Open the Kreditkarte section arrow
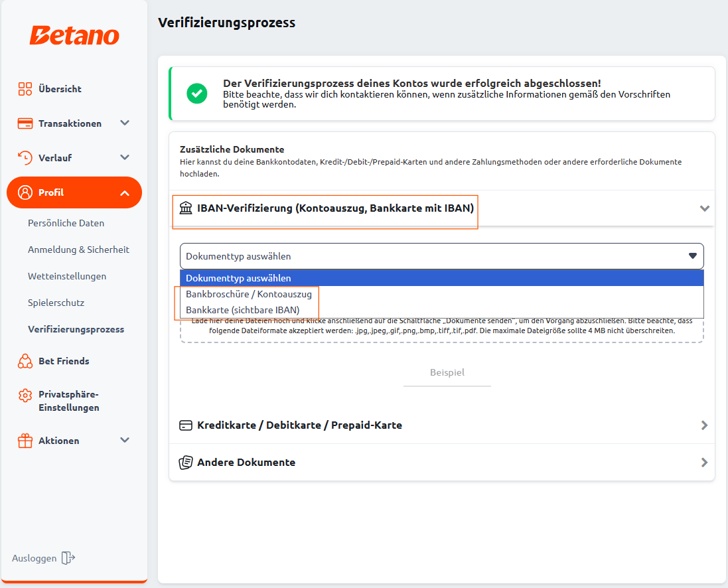 tap(704, 425)
